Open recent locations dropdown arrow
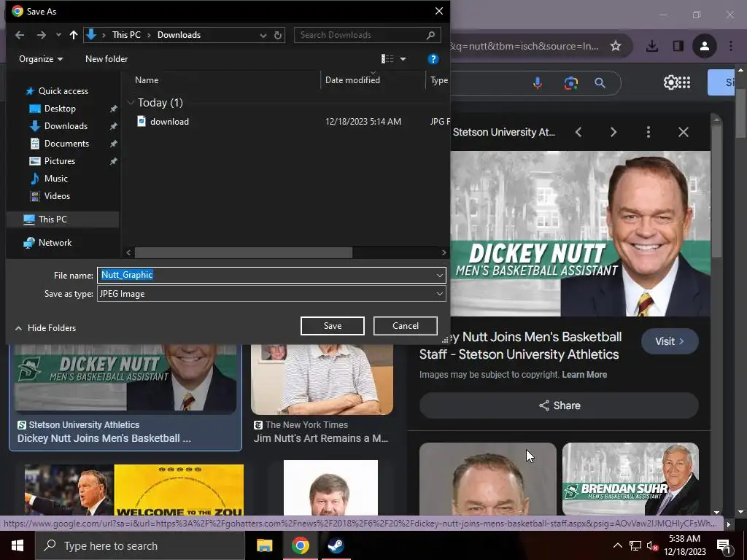The image size is (747, 560). [58, 35]
